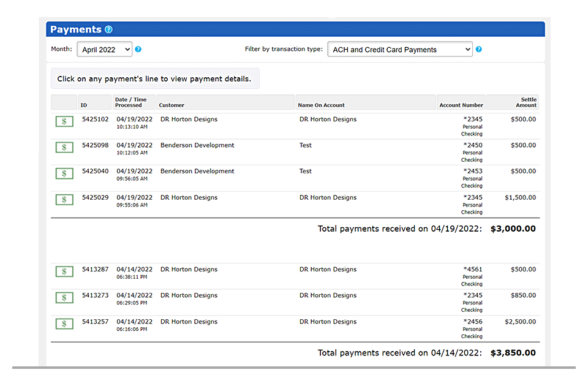This screenshot has height=386, width=588.
Task: Open the $1,500.00 payment's dollar icon
Action: tap(64, 200)
